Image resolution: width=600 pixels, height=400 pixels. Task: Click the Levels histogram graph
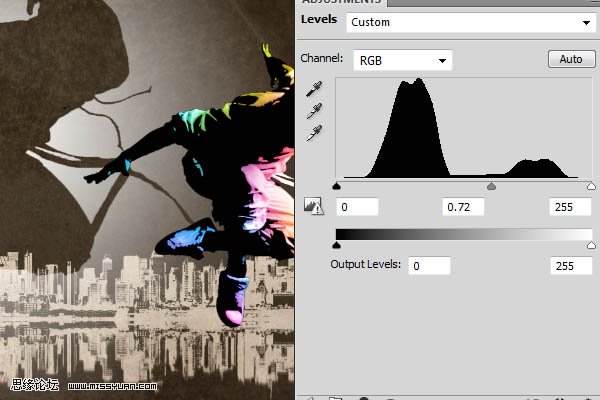(464, 128)
